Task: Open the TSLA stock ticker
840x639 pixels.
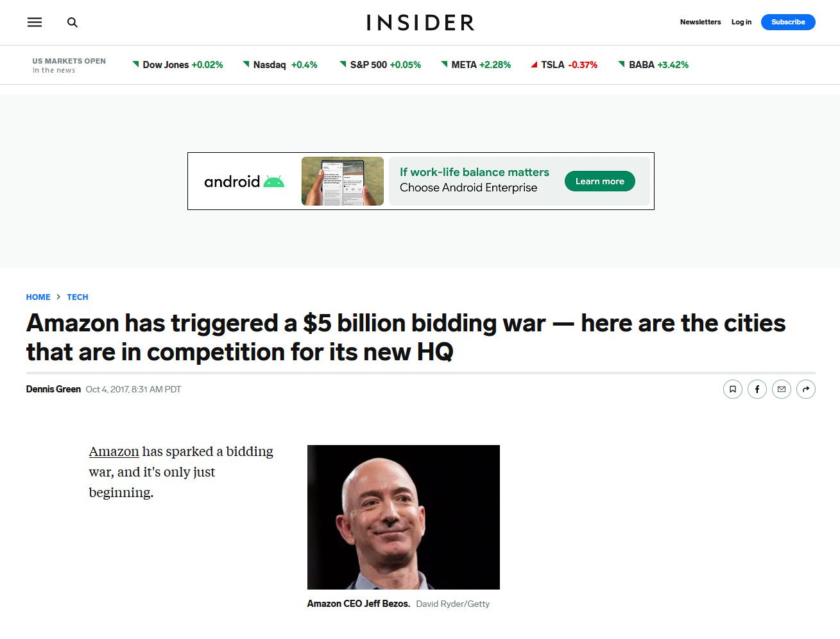Action: (x=564, y=65)
